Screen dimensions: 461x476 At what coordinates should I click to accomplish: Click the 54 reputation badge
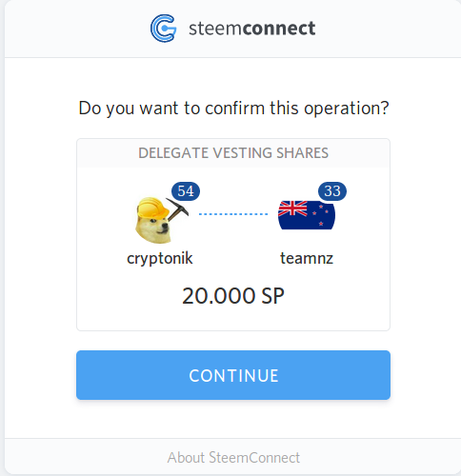pos(186,191)
